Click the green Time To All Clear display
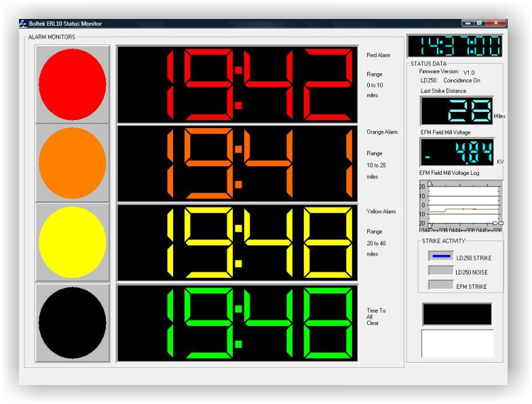The width and height of the screenshot is (532, 404). [x=237, y=322]
